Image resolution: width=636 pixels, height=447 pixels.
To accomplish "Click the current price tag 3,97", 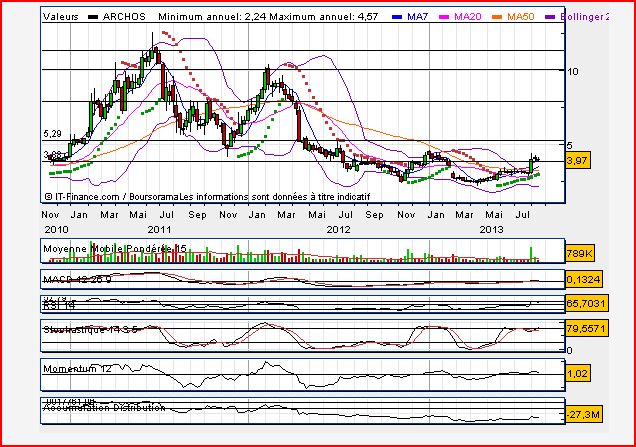I will point(576,161).
